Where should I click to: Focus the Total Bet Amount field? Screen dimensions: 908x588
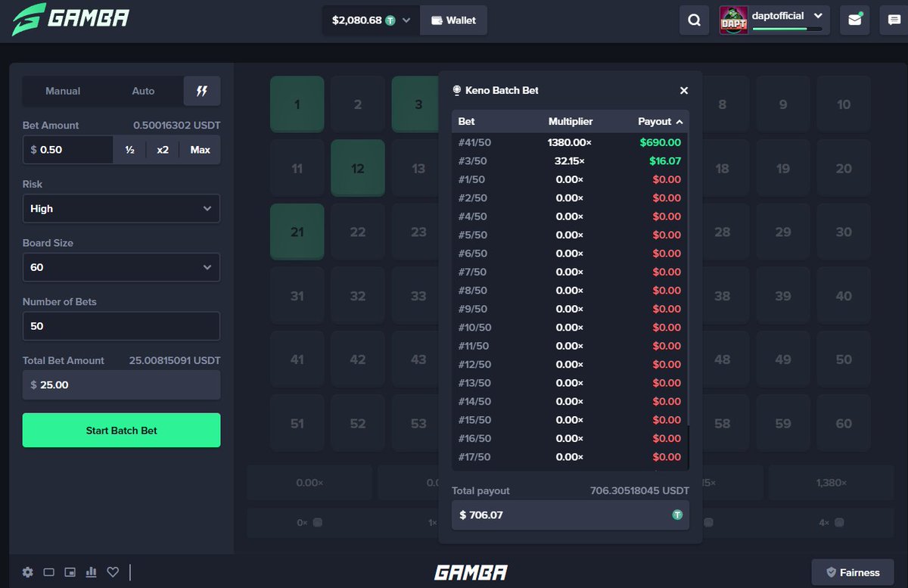point(121,384)
